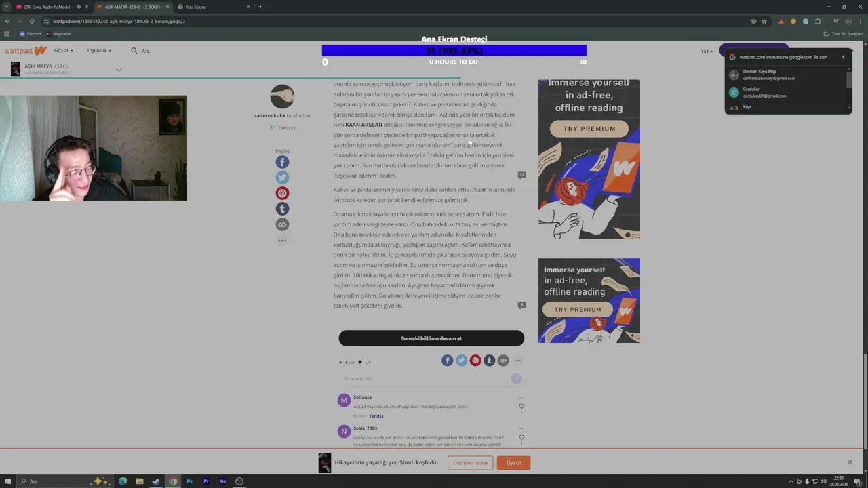
Task: Click Üye Ol button
Action: pos(513,463)
